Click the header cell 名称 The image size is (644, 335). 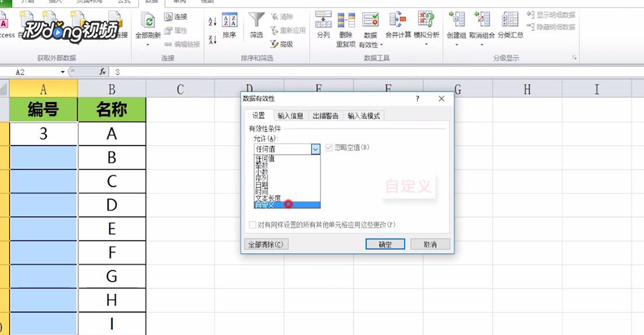click(x=111, y=110)
